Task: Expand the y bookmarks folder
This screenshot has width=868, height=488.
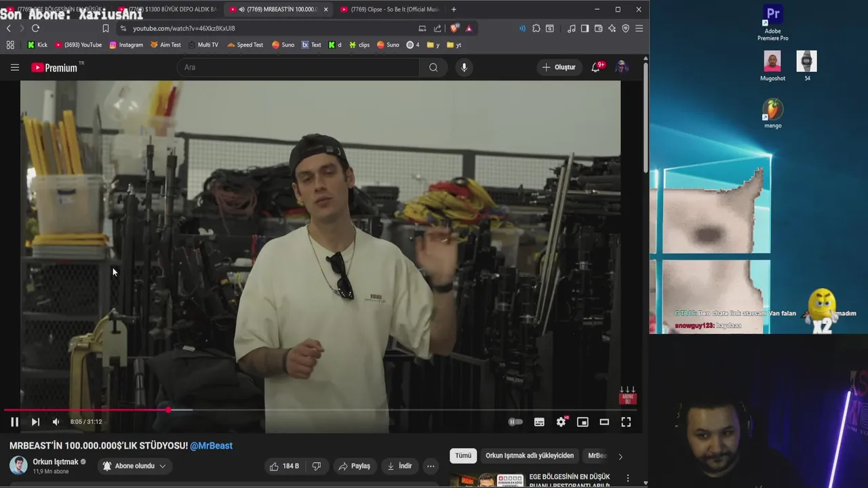Action: coord(433,45)
